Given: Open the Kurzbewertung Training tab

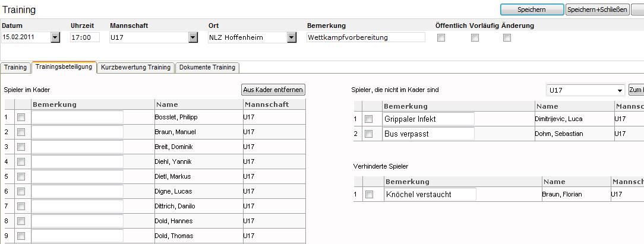Looking at the screenshot, I should click(x=135, y=67).
